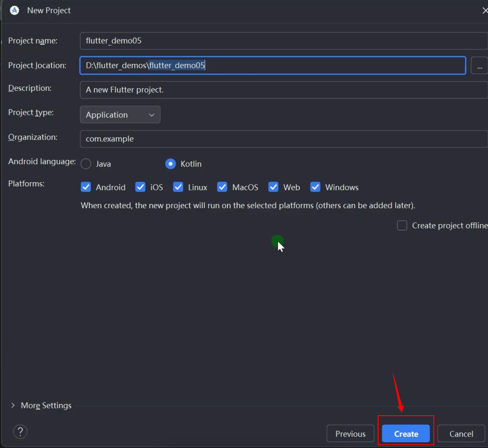Go back with the Previous button
The image size is (488, 448).
pos(350,434)
